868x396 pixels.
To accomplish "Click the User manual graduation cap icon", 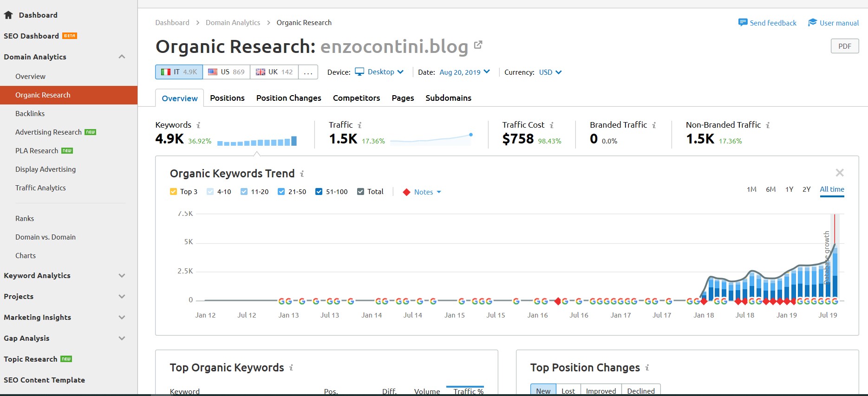I will [x=812, y=23].
